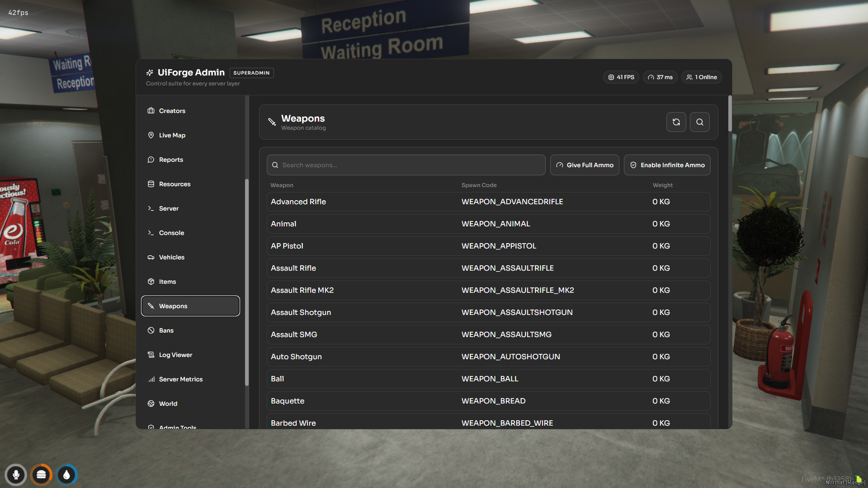
Task: Select the Ball weapon row
Action: [x=488, y=379]
